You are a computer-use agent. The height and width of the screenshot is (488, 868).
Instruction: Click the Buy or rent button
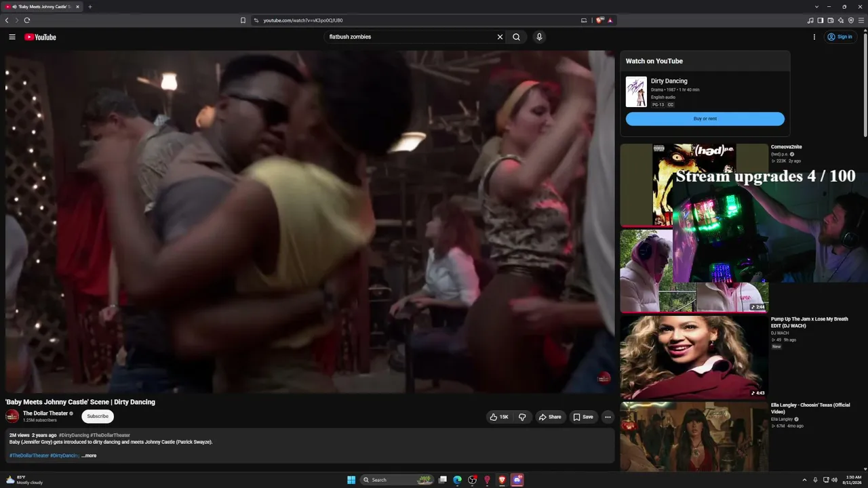point(705,119)
